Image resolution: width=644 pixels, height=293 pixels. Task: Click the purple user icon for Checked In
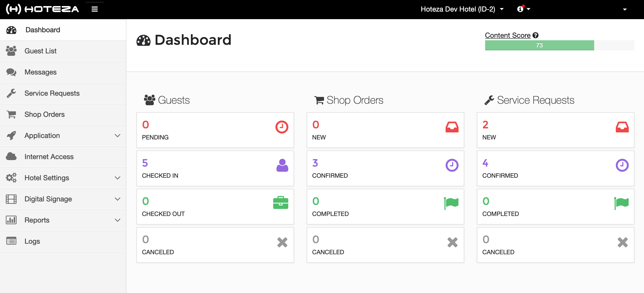coord(282,165)
